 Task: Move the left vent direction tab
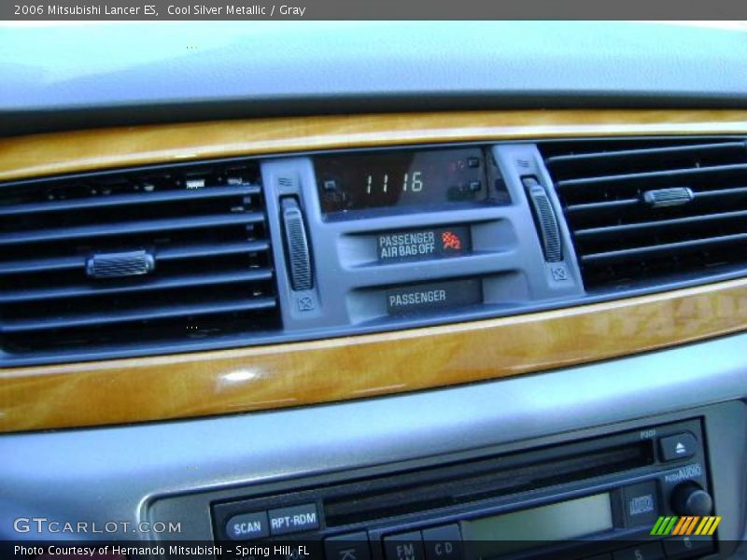[x=120, y=264]
